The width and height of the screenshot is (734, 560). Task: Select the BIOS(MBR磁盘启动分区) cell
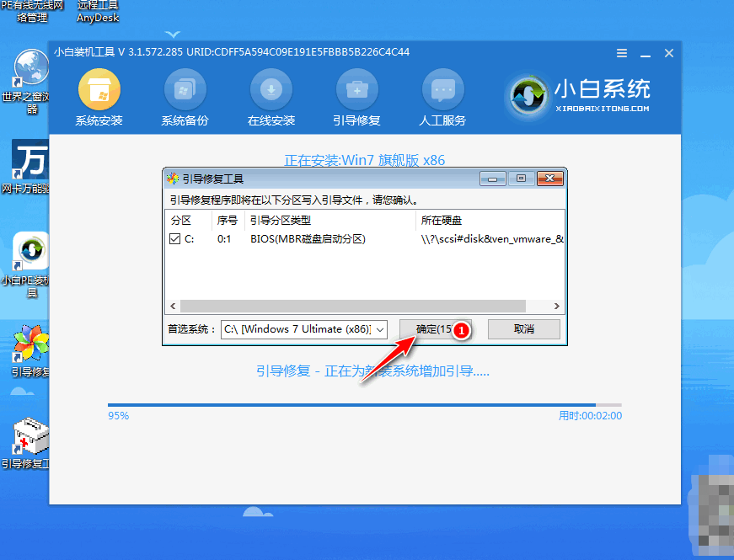[x=308, y=239]
